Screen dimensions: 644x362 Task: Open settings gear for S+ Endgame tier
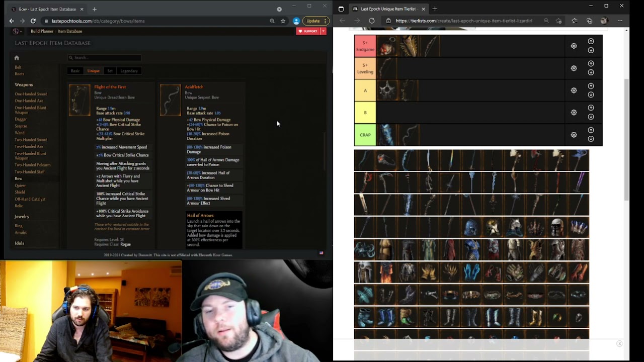pyautogui.click(x=574, y=46)
